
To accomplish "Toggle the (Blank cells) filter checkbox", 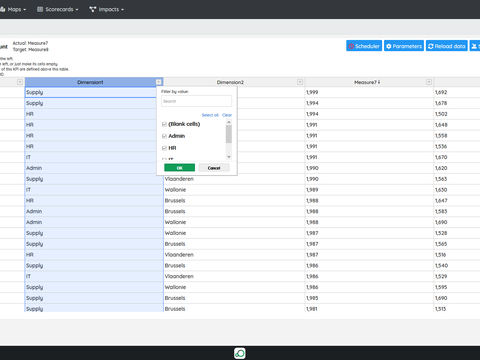I will tap(164, 124).
